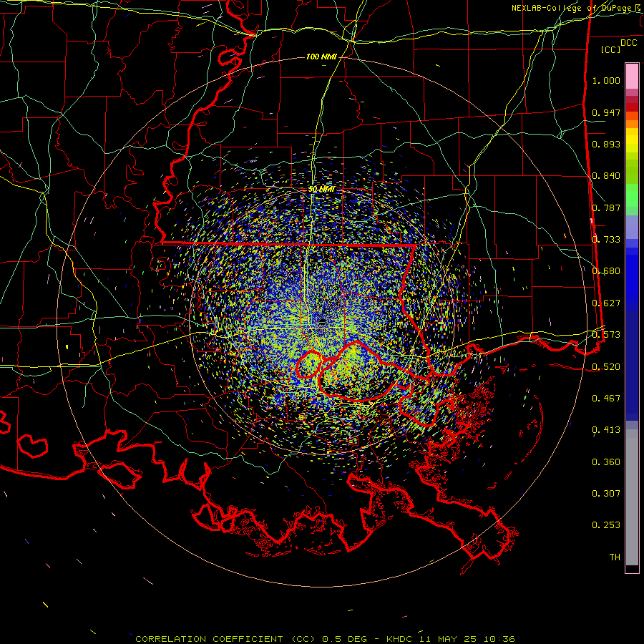Click the radar site at the scan center
This screenshot has width=644, height=644.
pyautogui.click(x=322, y=321)
